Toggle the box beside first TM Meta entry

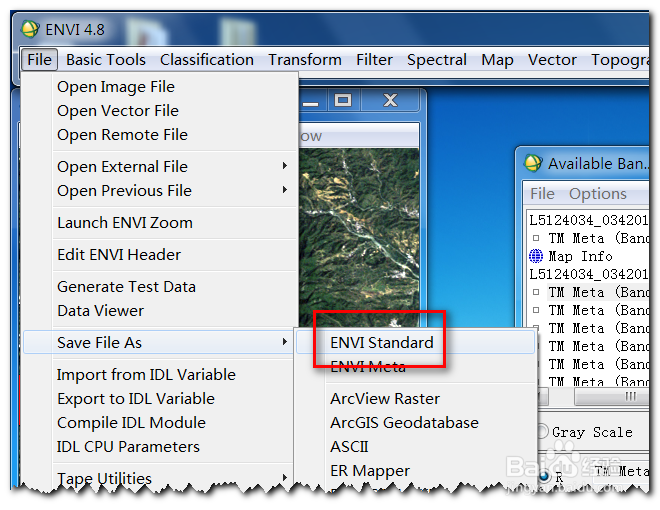[536, 238]
